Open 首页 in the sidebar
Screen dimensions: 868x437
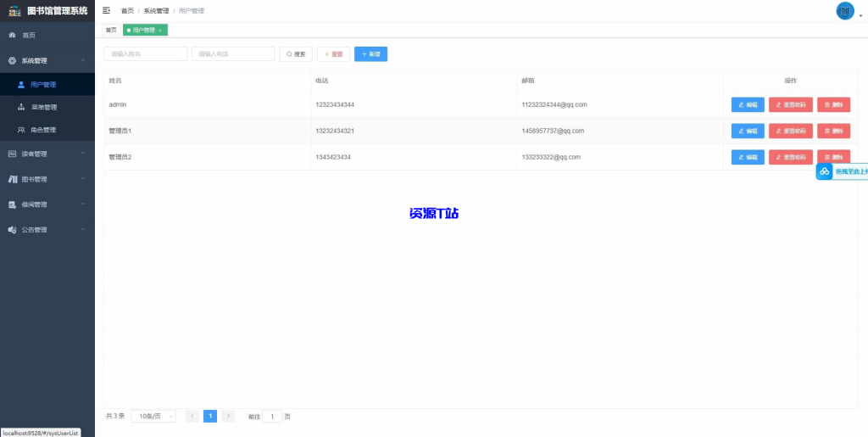47,36
